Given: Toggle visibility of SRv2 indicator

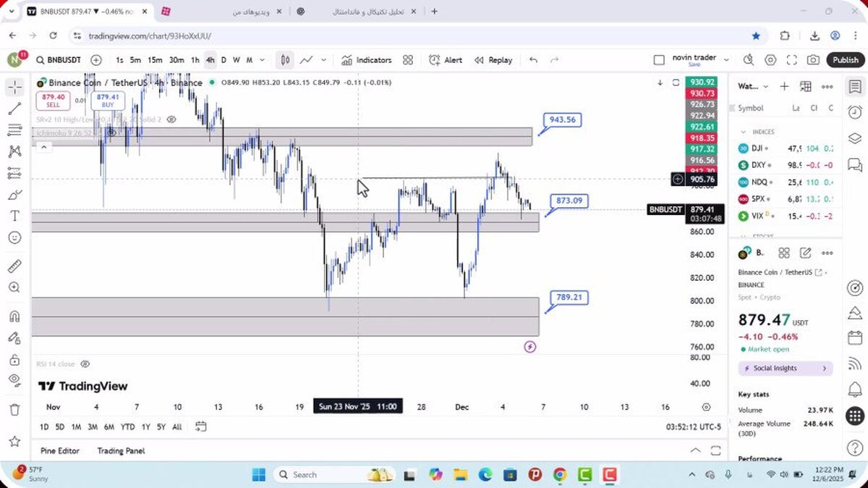Looking at the screenshot, I should pos(171,119).
